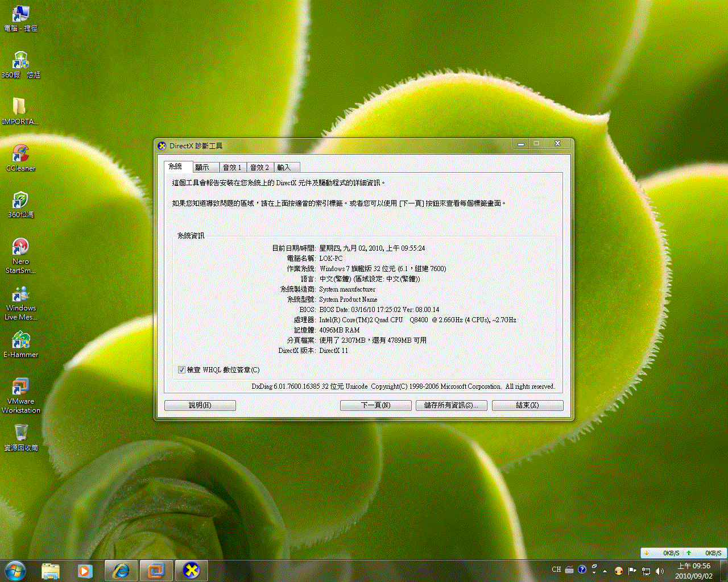Click the 結束(X) exit button
Viewport: 728px width, 582px height.
pyautogui.click(x=527, y=405)
